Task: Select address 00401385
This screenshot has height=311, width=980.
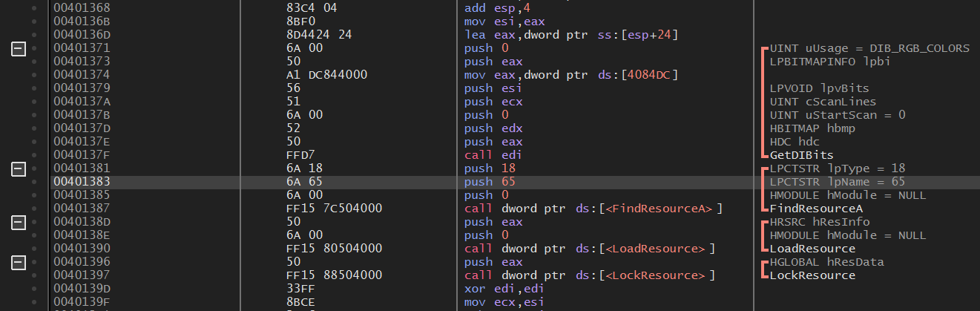Action: point(80,195)
